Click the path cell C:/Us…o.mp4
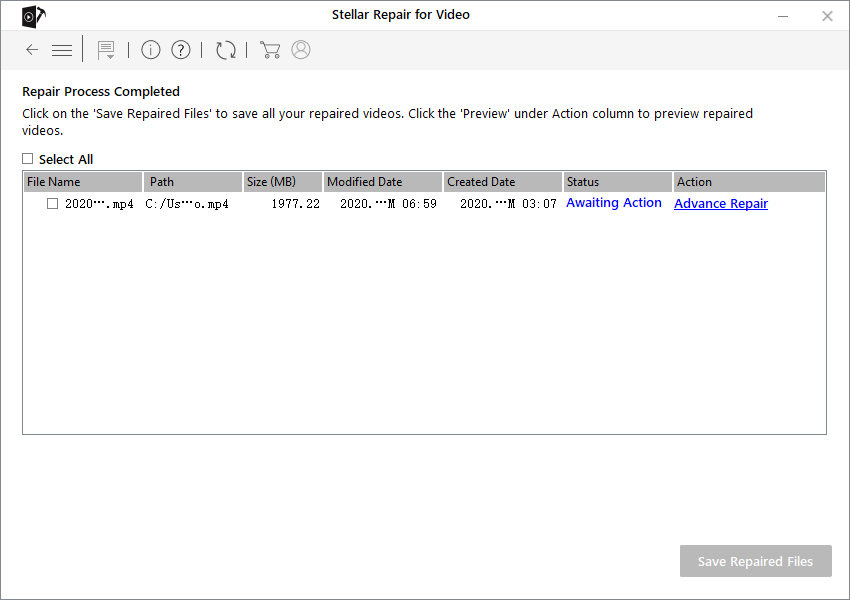The image size is (850, 600). click(x=187, y=204)
